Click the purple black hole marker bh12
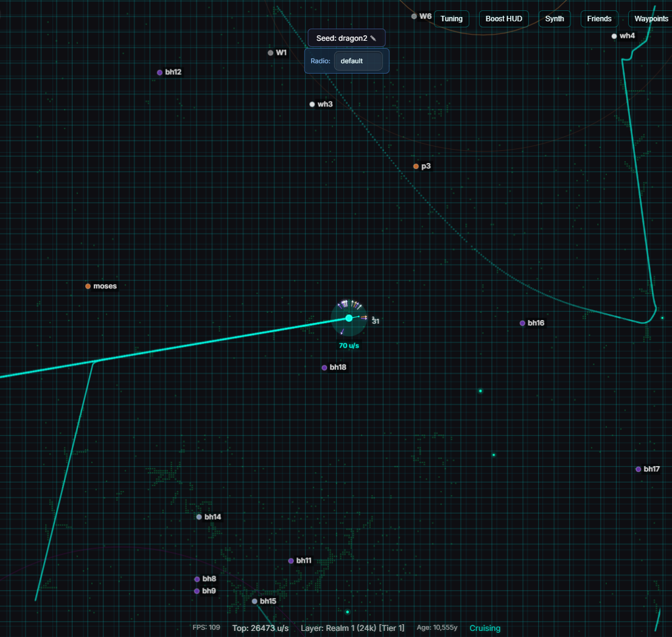This screenshot has width=672, height=637. coord(159,72)
